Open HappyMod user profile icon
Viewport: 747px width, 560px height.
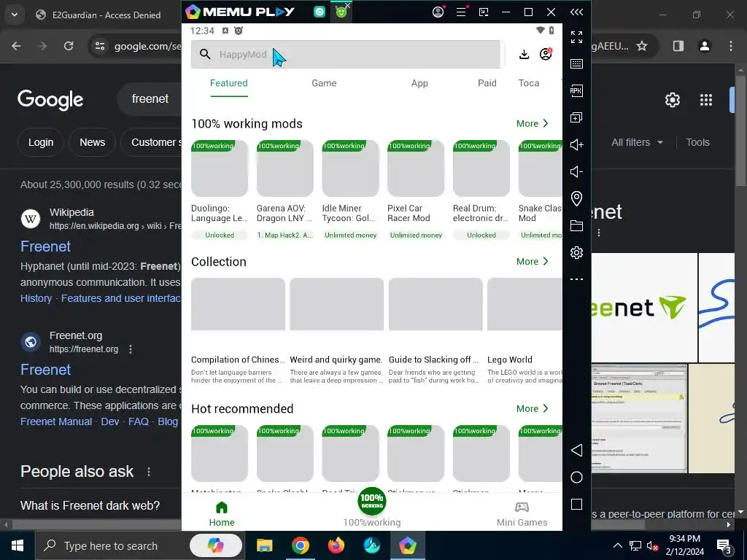546,54
